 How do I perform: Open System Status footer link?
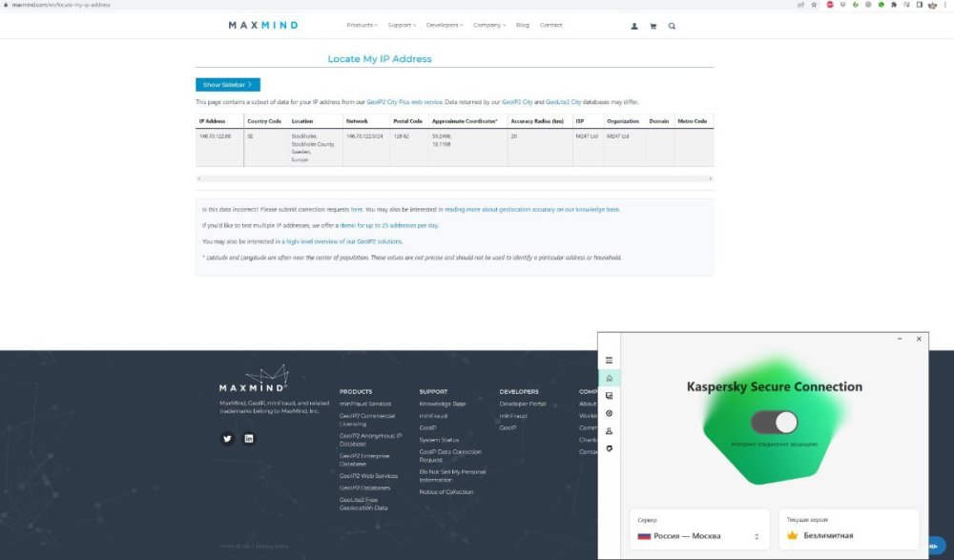(x=439, y=440)
